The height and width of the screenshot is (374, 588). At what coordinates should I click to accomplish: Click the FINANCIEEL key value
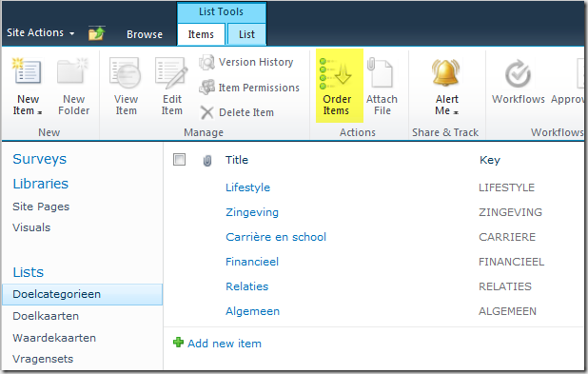(x=511, y=262)
